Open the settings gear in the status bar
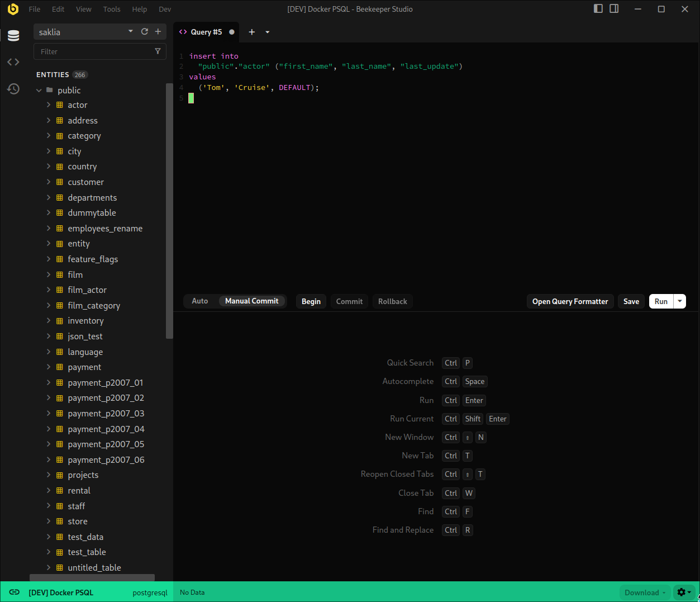The height and width of the screenshot is (602, 700). [683, 592]
